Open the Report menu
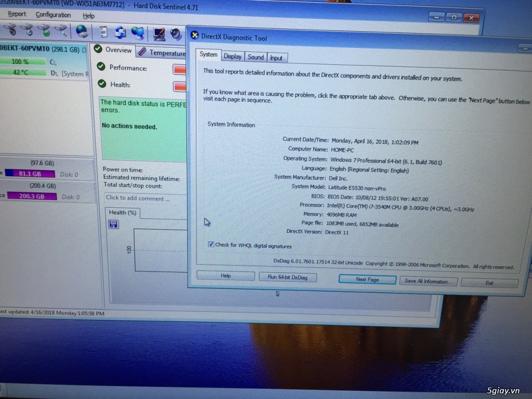This screenshot has width=532, height=399. point(17,14)
